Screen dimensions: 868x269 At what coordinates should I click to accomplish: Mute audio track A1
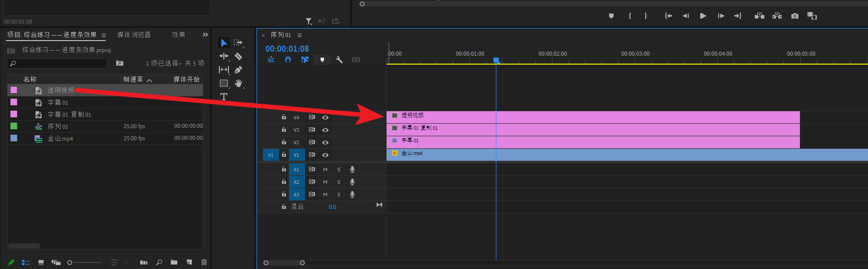[x=325, y=169]
